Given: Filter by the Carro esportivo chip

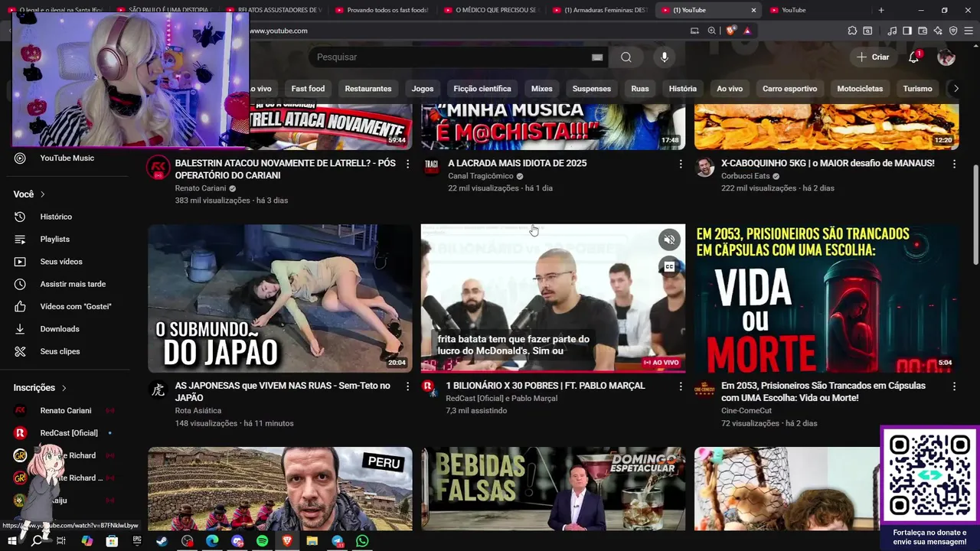Looking at the screenshot, I should [x=789, y=89].
